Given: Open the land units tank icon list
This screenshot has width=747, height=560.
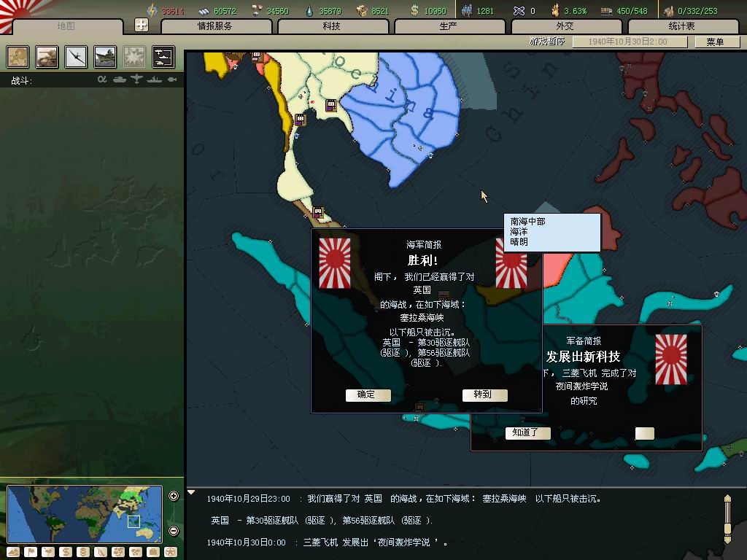Looking at the screenshot, I should (x=47, y=57).
